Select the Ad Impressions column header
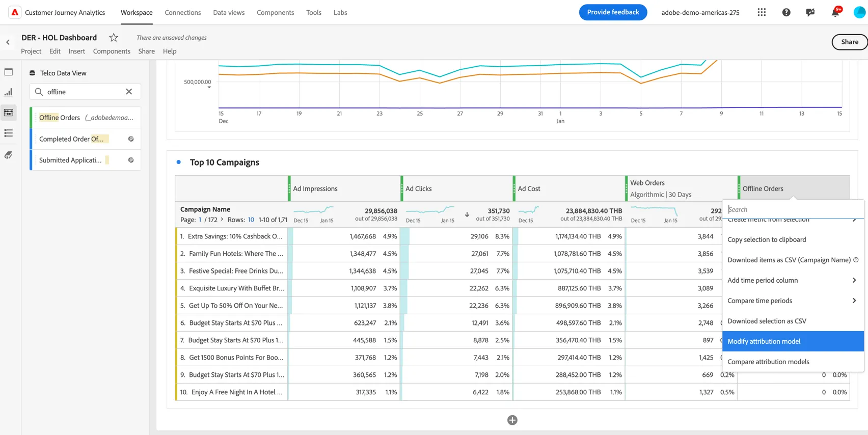 [x=344, y=188]
